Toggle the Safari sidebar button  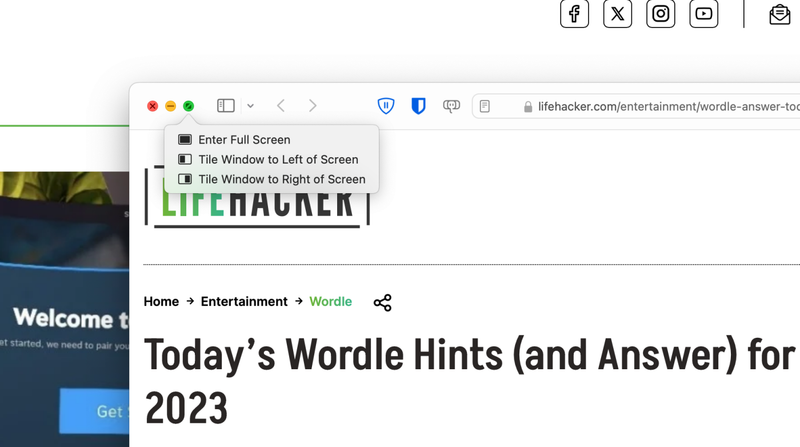(226, 106)
